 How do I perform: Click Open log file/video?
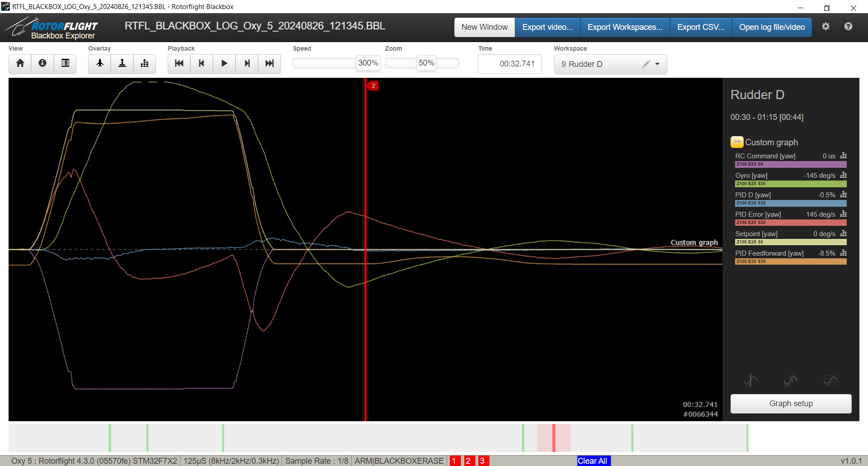(x=772, y=27)
